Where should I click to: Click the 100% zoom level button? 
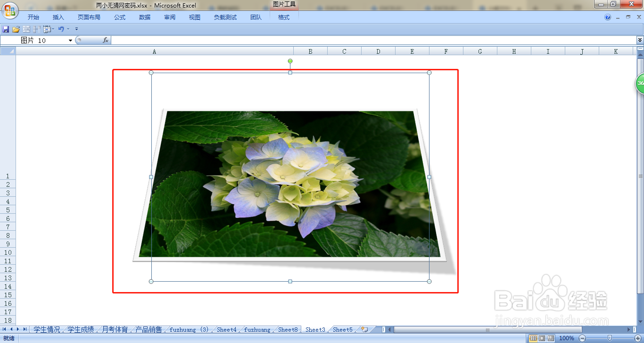[566, 338]
